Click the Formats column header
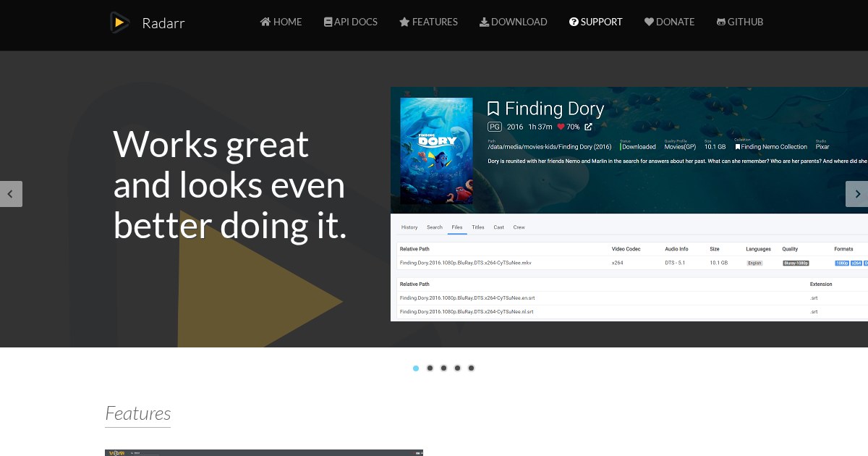Viewport: 868px width, 456px height. point(843,249)
